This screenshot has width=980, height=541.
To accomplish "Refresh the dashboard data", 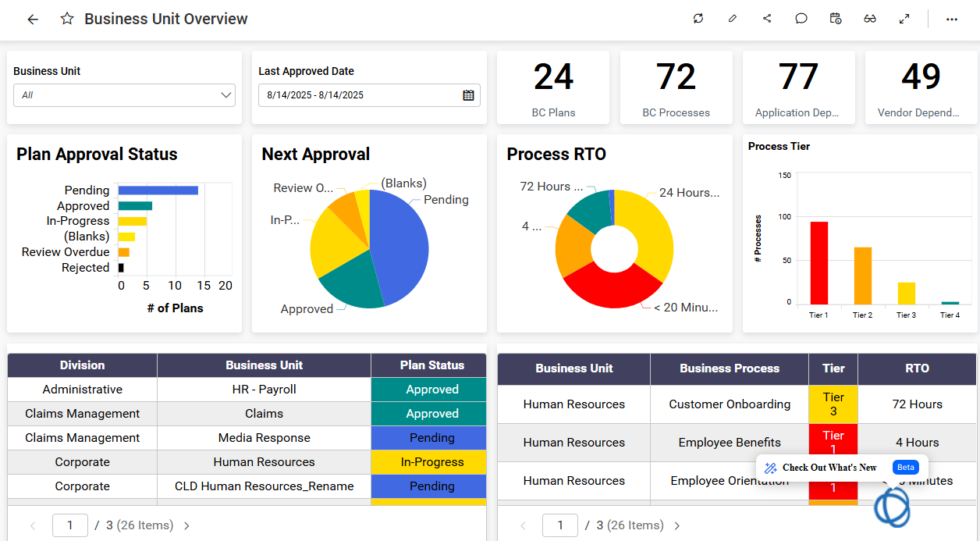I will [x=698, y=19].
